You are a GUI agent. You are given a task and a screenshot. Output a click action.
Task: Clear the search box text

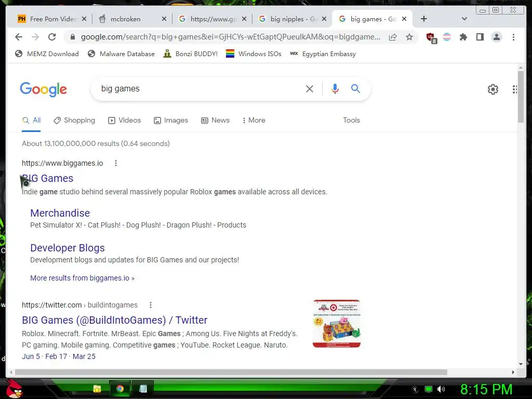coord(310,89)
